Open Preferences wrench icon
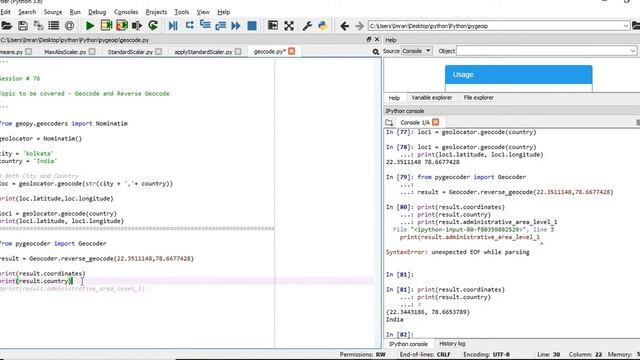640x360 pixels. [x=307, y=26]
